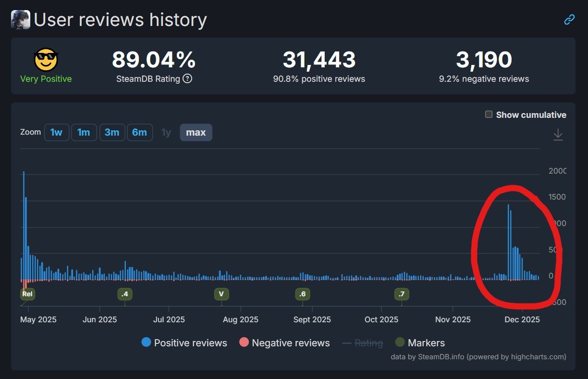Screen dimensions: 588x379
Task: Click the May 2025 axis label
Action: coord(38,319)
